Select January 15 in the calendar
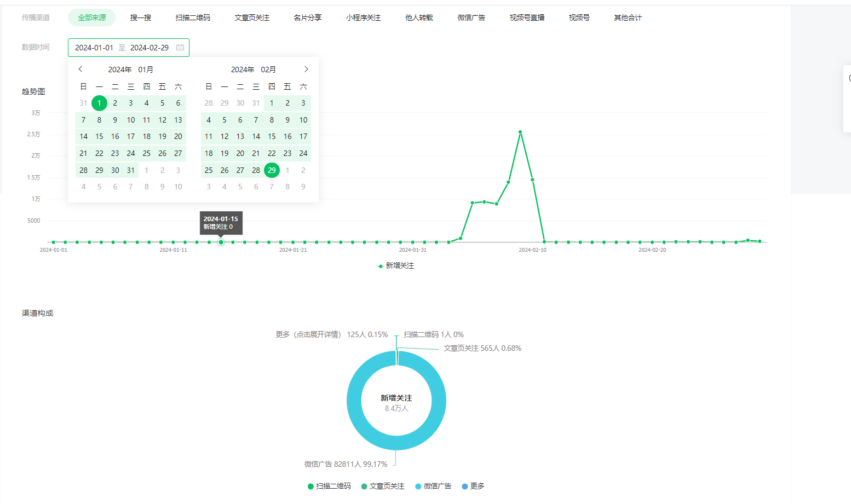Viewport: 851px width, 504px height. point(99,136)
